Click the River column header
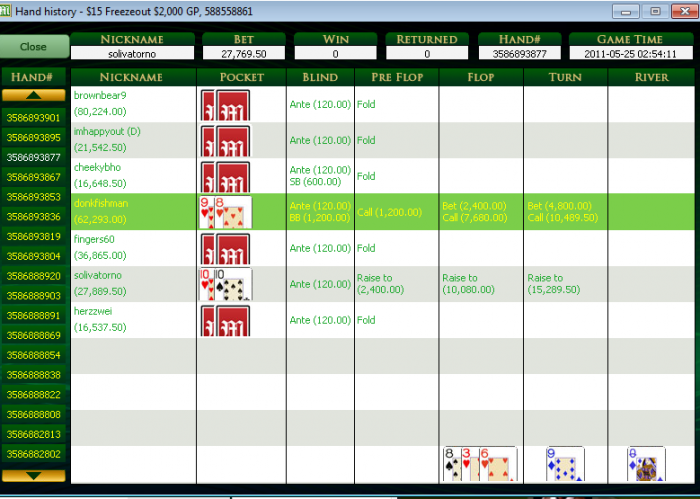Screen dimensions: 700x499 pos(651,77)
